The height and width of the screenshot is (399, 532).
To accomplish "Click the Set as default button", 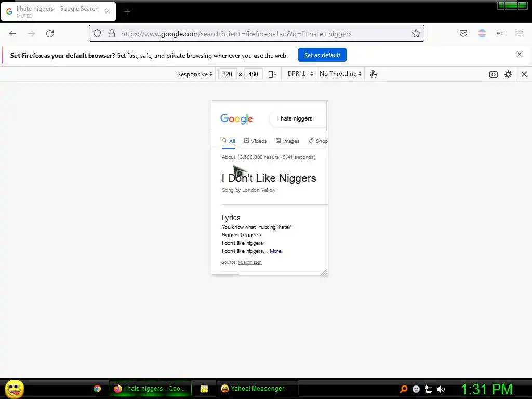I will (x=322, y=55).
